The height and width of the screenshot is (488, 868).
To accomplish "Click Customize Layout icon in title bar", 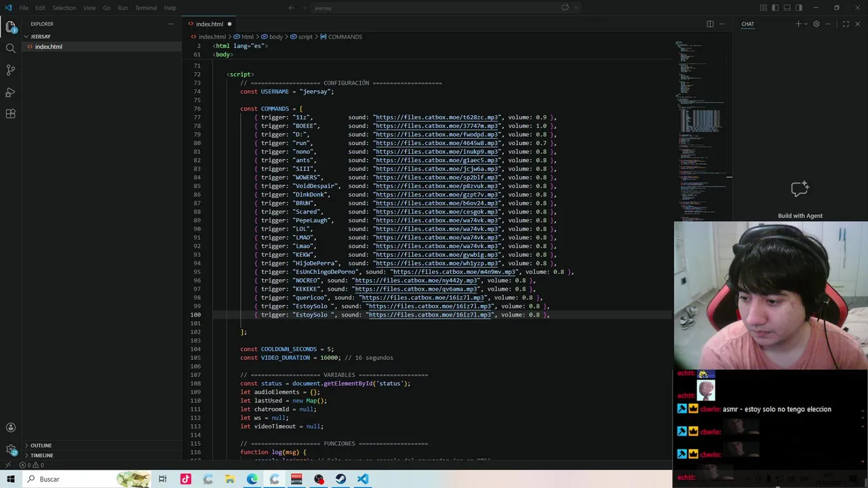I will 764,8.
